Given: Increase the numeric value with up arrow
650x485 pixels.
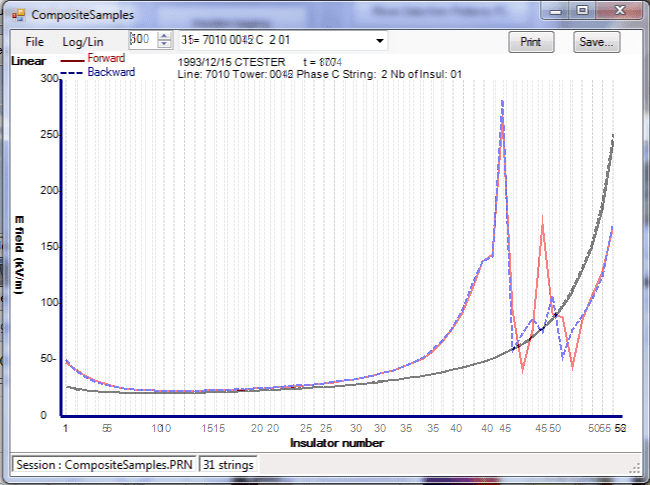Looking at the screenshot, I should pyautogui.click(x=165, y=36).
